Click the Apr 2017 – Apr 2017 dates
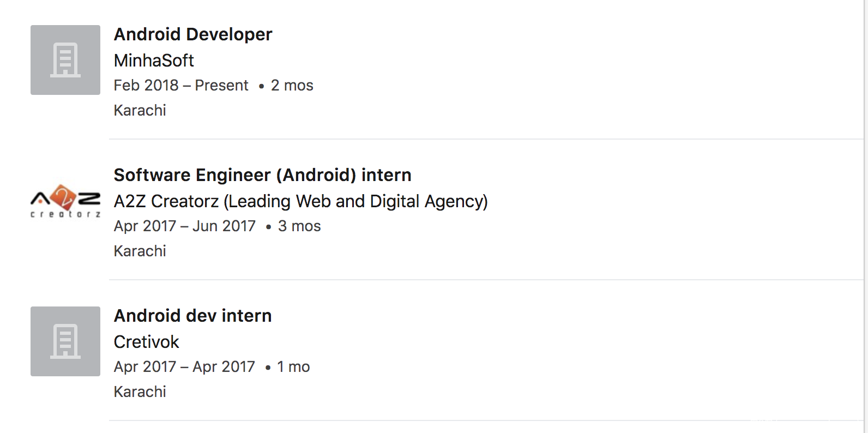This screenshot has height=433, width=868. 184,367
